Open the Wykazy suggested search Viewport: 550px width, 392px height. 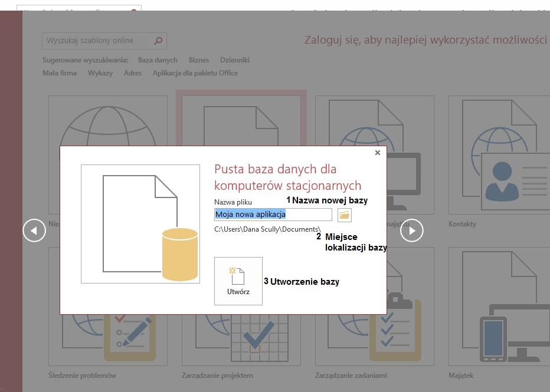pyautogui.click(x=100, y=73)
